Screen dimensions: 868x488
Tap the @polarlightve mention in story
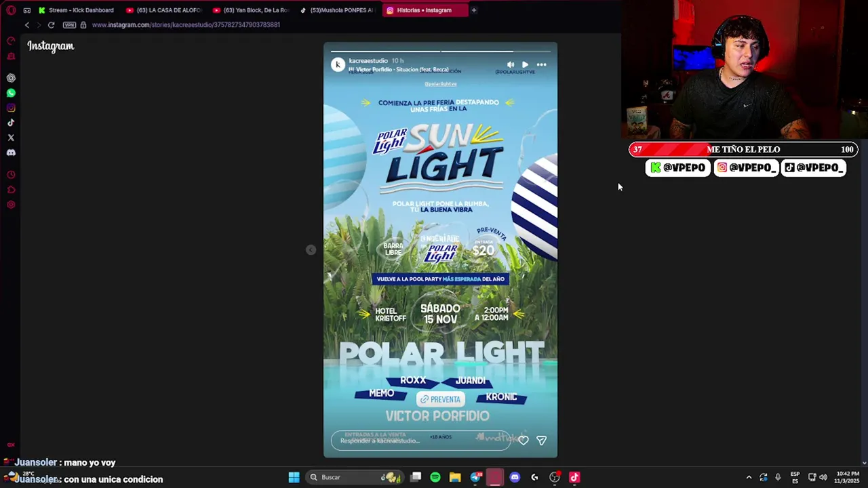tap(441, 84)
